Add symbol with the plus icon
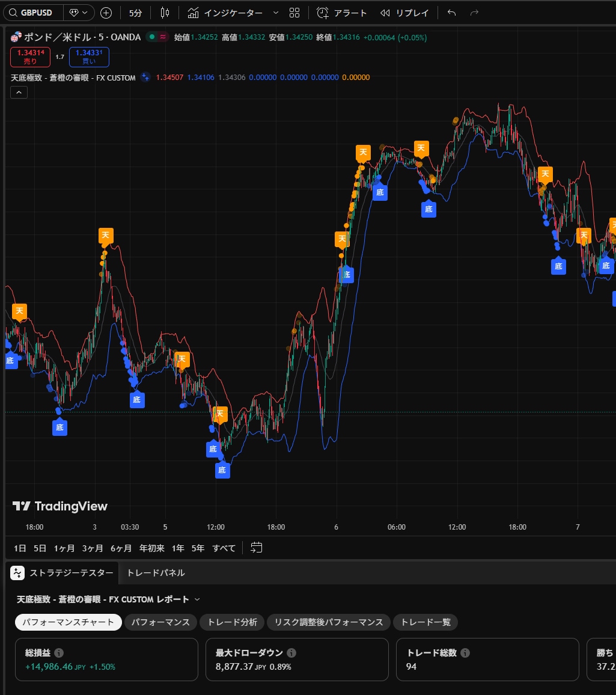Viewport: 616px width, 695px height. pyautogui.click(x=106, y=13)
